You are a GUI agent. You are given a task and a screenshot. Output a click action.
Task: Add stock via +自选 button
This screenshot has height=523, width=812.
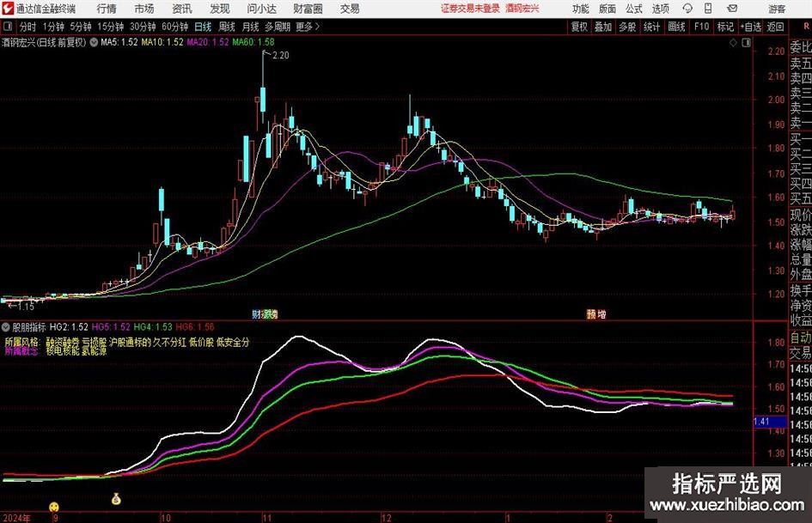pyautogui.click(x=750, y=27)
